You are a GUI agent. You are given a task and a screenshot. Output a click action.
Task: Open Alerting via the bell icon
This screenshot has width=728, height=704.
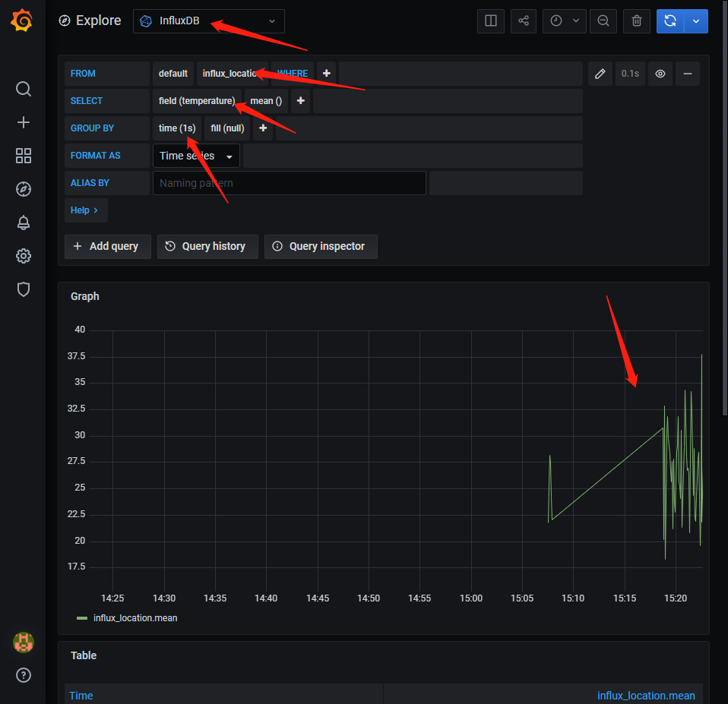point(23,223)
